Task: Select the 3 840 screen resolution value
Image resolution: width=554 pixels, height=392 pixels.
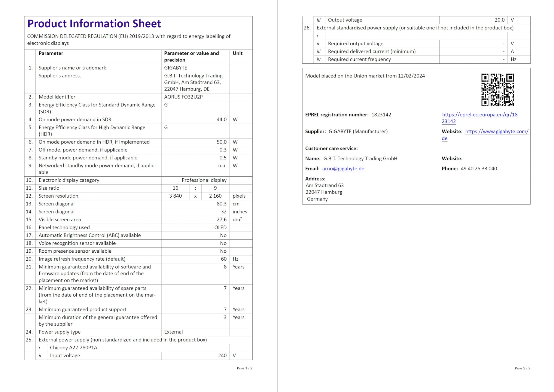Action: (x=176, y=196)
